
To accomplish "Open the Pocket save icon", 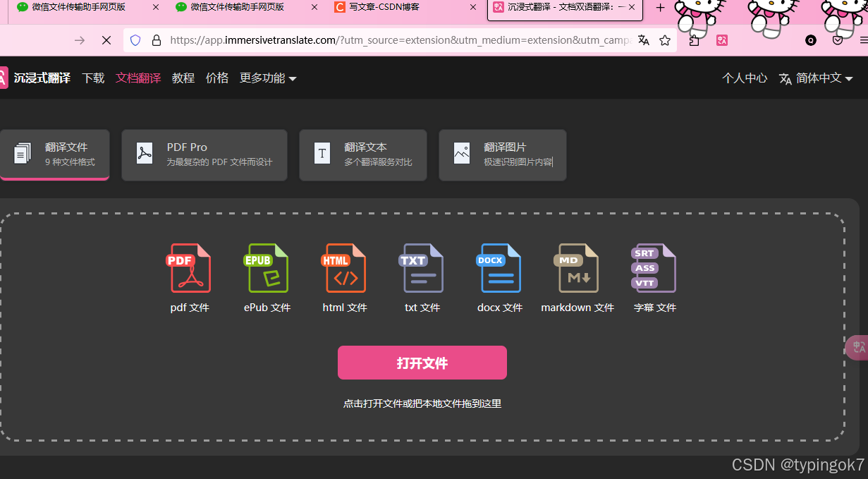I will [x=838, y=40].
